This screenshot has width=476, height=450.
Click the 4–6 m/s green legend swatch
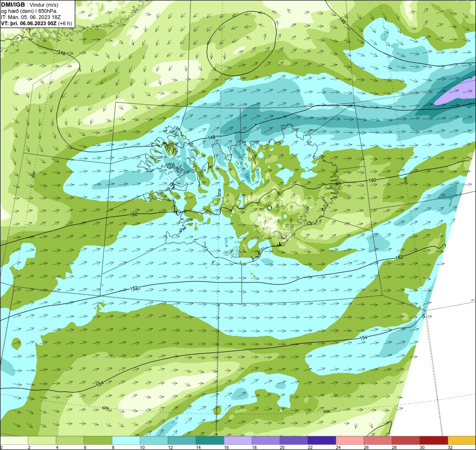(x=70, y=440)
